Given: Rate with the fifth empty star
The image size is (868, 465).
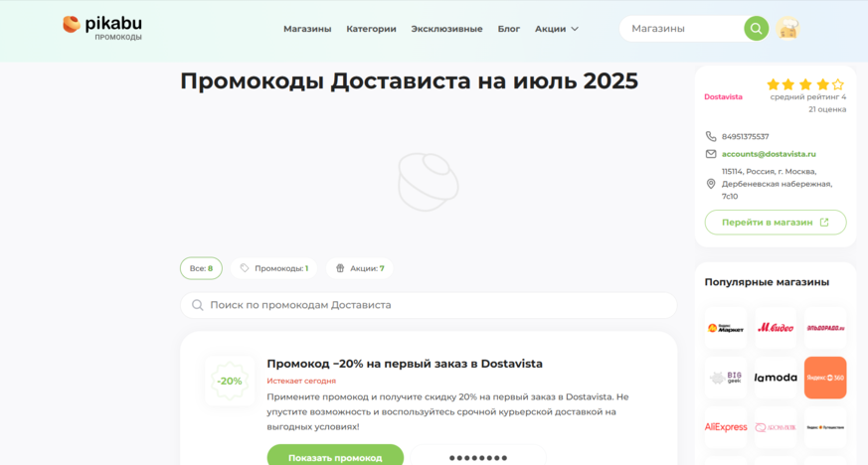Looking at the screenshot, I should click(x=838, y=84).
